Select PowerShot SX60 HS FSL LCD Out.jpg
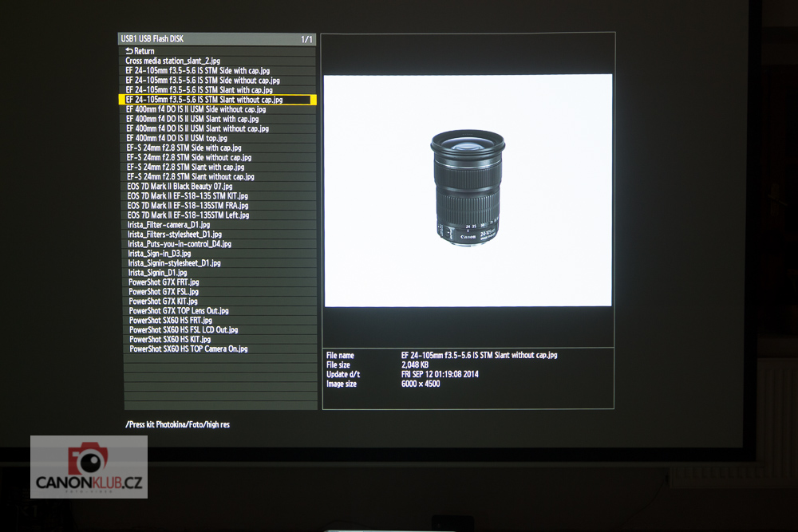The height and width of the screenshot is (532, 798). 184,330
